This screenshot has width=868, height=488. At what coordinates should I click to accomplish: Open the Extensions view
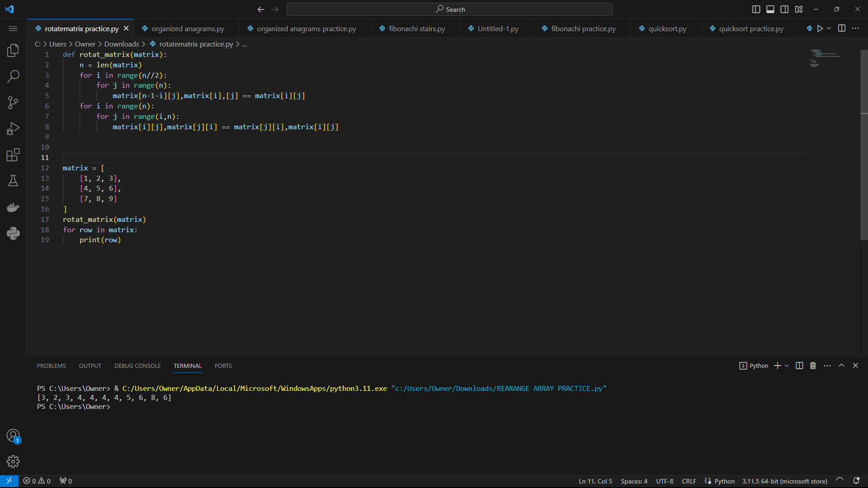(13, 155)
